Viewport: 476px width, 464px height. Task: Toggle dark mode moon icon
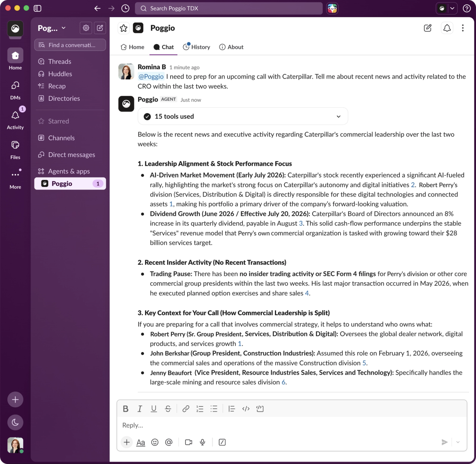tap(15, 422)
